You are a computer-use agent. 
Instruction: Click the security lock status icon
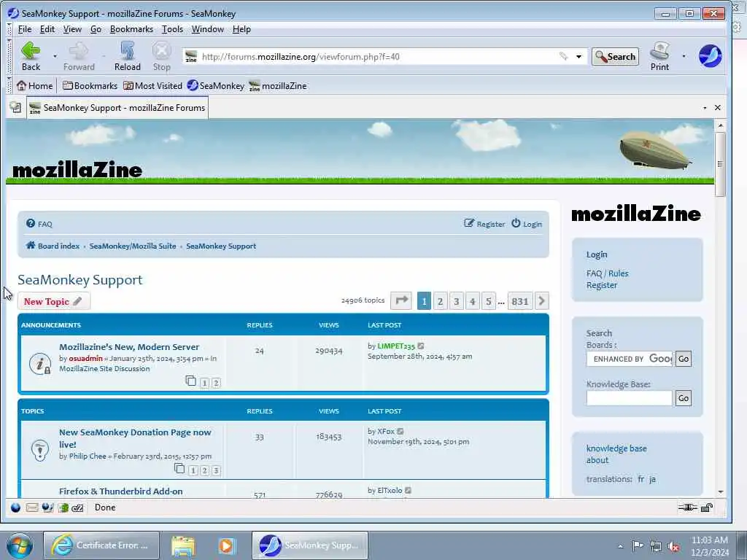[x=707, y=507]
